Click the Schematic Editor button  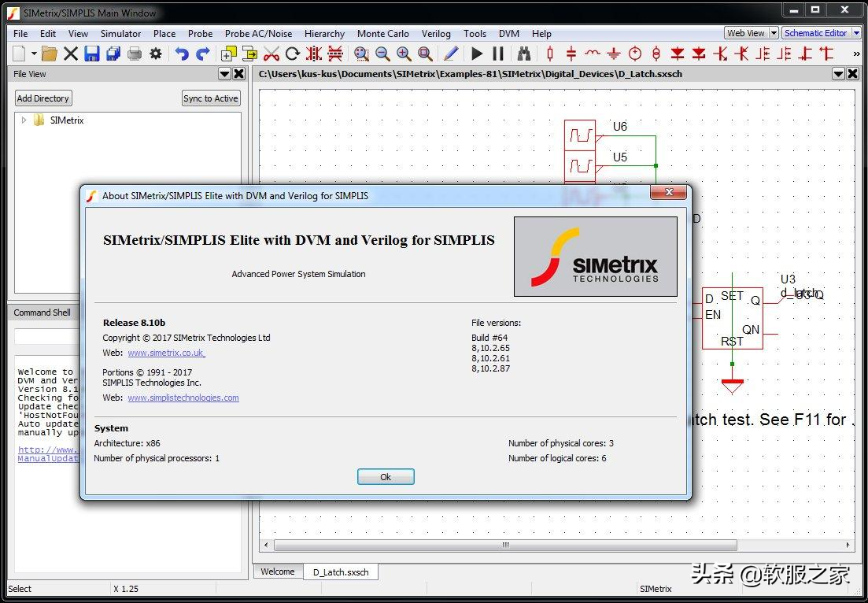point(816,33)
